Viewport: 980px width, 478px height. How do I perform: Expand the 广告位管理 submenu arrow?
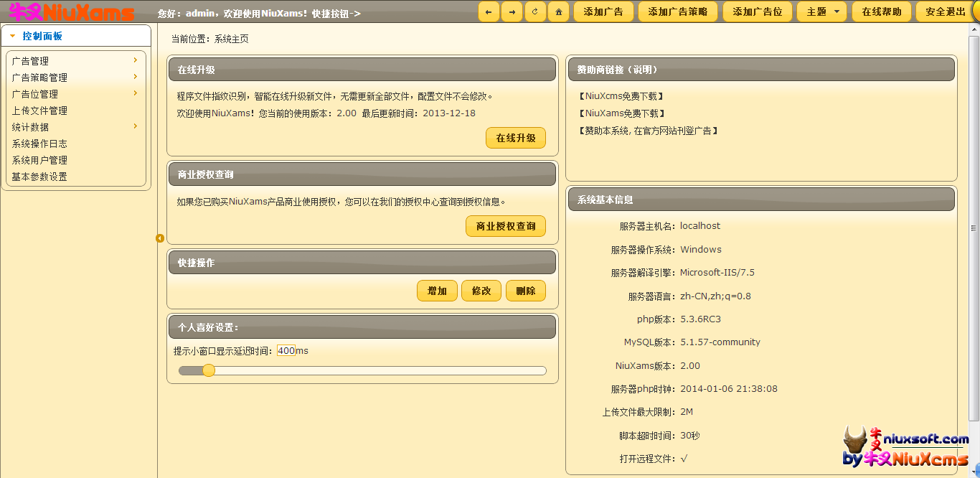tap(136, 93)
